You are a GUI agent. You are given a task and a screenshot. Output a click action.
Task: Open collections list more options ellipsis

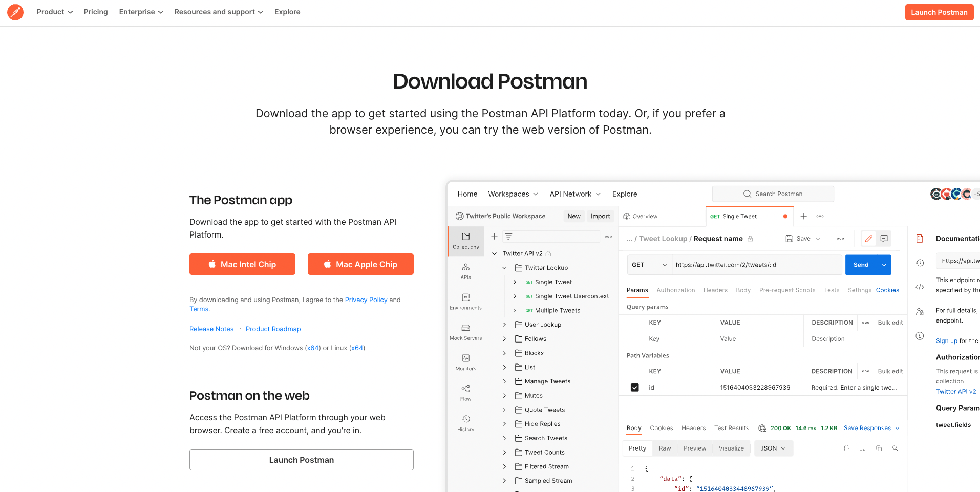(608, 237)
